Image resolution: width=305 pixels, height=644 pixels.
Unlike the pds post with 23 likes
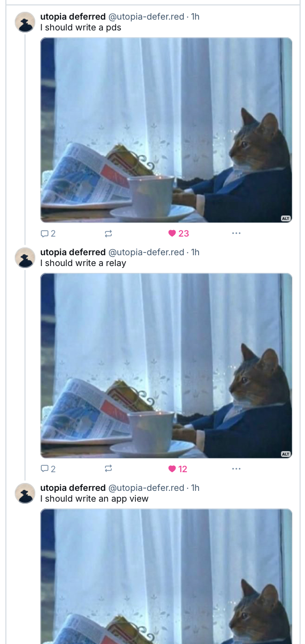point(178,234)
